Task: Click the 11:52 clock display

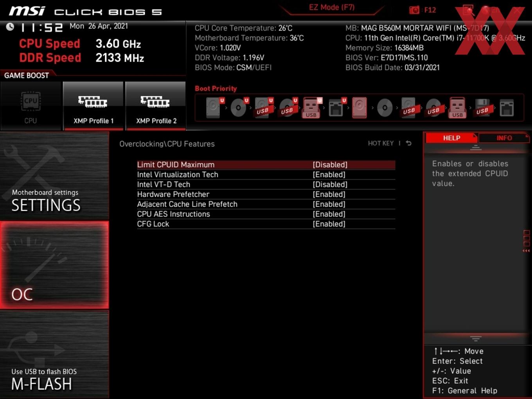Action: click(41, 27)
